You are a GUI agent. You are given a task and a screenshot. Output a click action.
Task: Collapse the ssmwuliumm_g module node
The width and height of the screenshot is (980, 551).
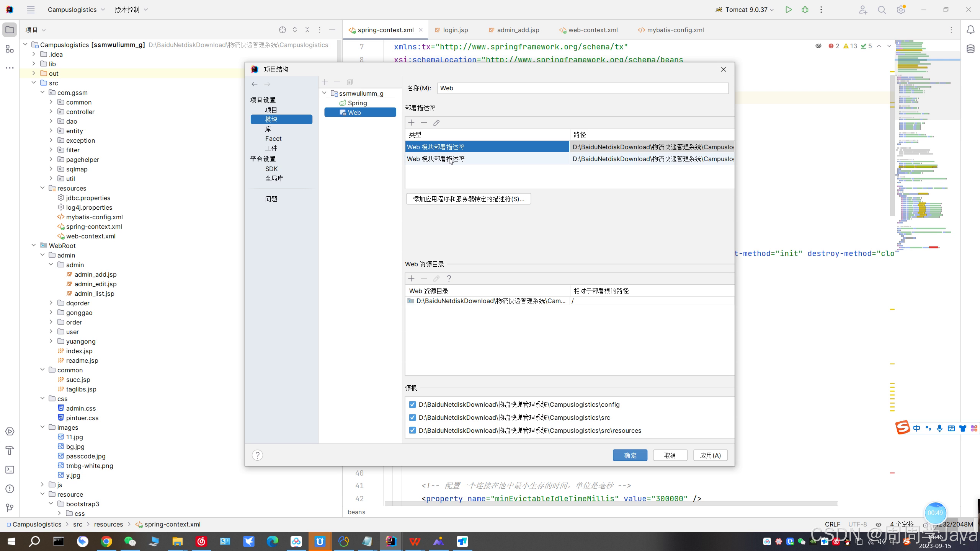pyautogui.click(x=324, y=93)
